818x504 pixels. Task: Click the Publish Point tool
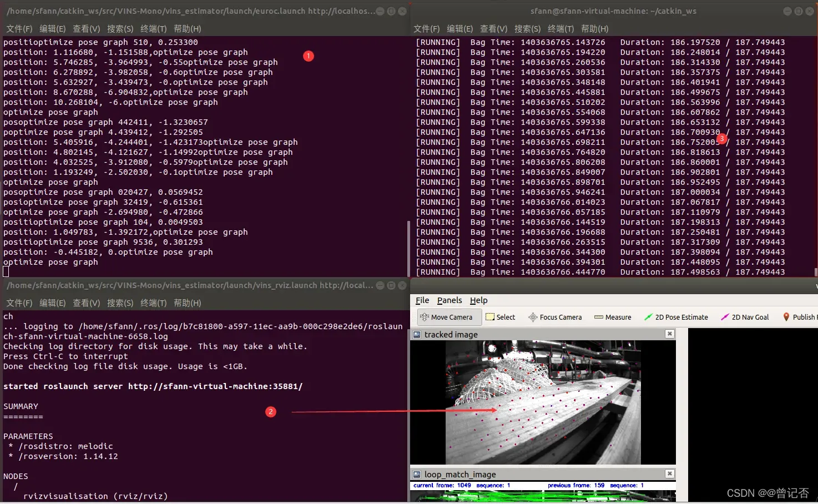coord(799,317)
